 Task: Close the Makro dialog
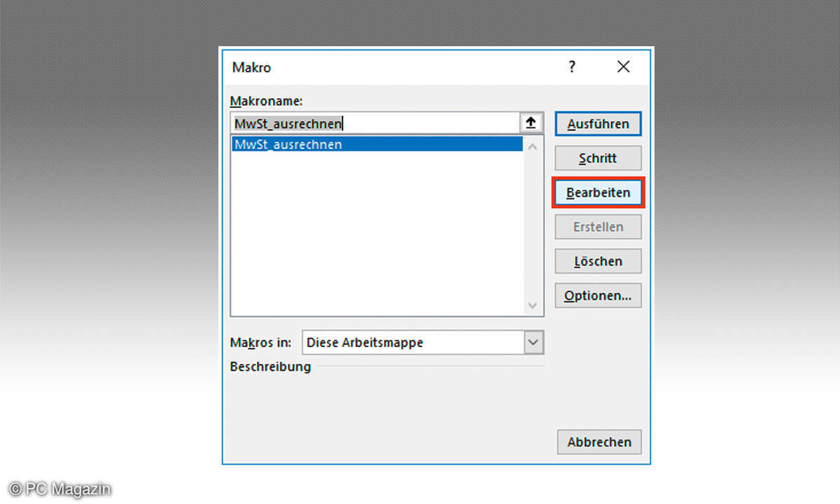pyautogui.click(x=623, y=66)
